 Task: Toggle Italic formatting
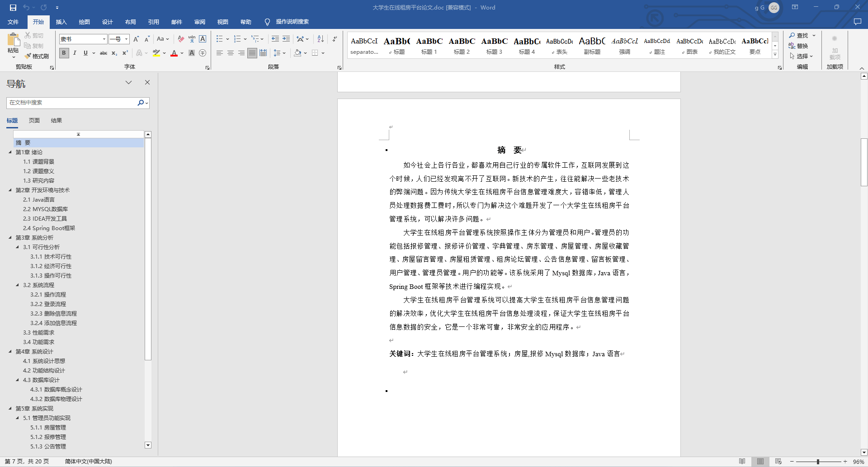[x=75, y=53]
